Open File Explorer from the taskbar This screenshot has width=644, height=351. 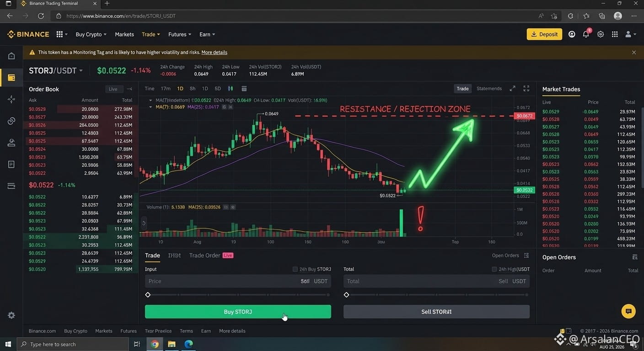point(172,344)
